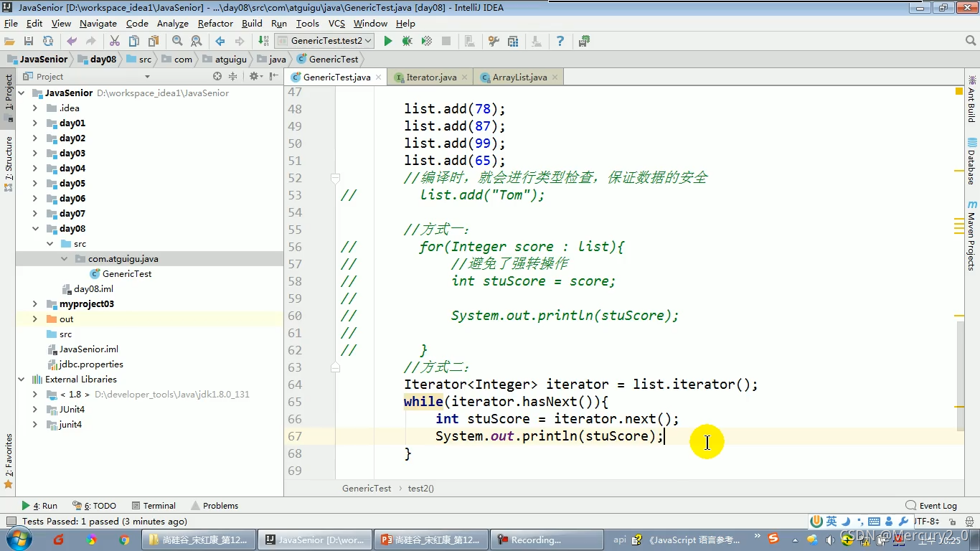The height and width of the screenshot is (551, 980).
Task: Click the editor vertical scrollbar thumb
Action: coord(960,375)
